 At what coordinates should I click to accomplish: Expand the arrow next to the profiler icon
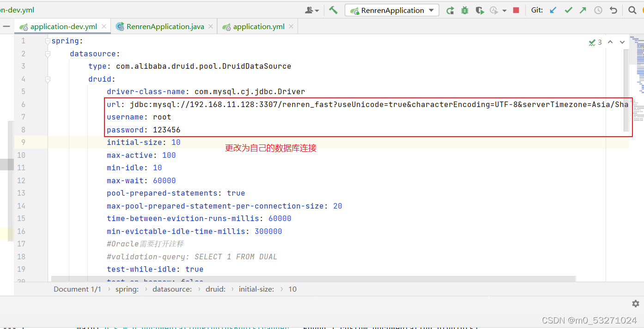[504, 10]
